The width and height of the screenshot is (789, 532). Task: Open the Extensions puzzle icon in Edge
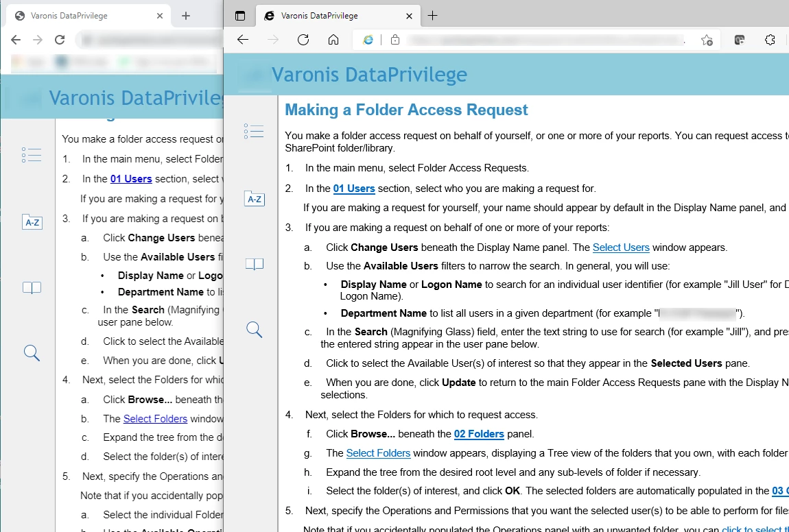tap(769, 40)
